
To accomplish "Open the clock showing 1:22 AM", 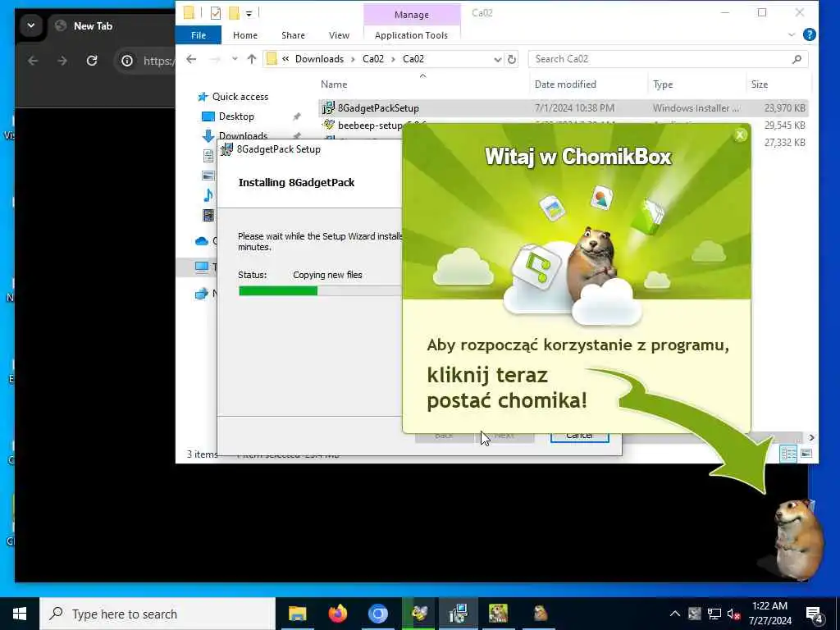I will 769,614.
